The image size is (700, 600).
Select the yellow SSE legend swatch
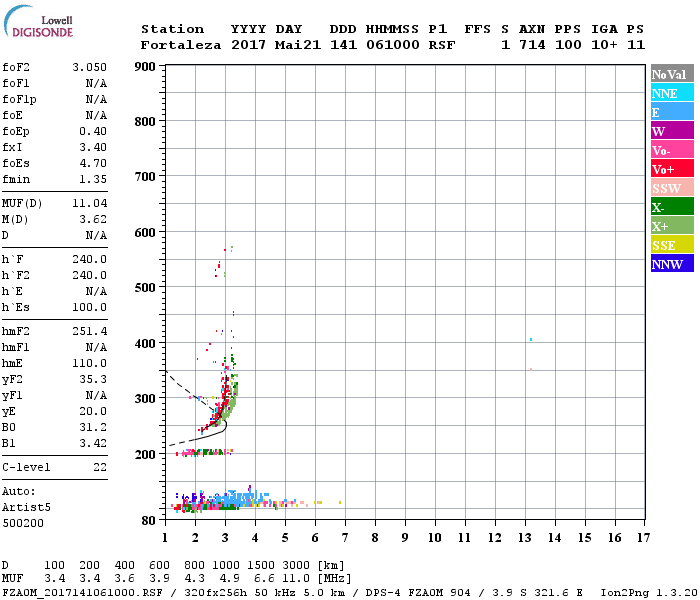pyautogui.click(x=672, y=245)
